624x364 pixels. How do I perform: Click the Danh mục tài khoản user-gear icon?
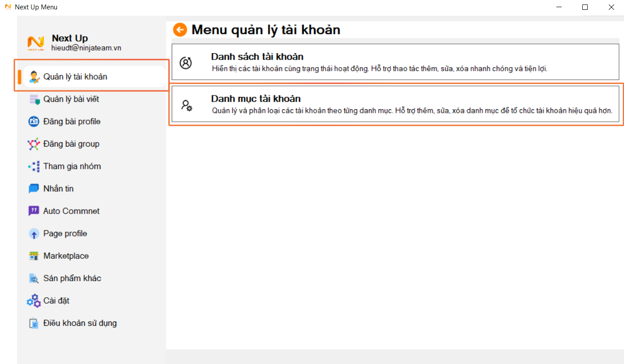[x=186, y=105]
